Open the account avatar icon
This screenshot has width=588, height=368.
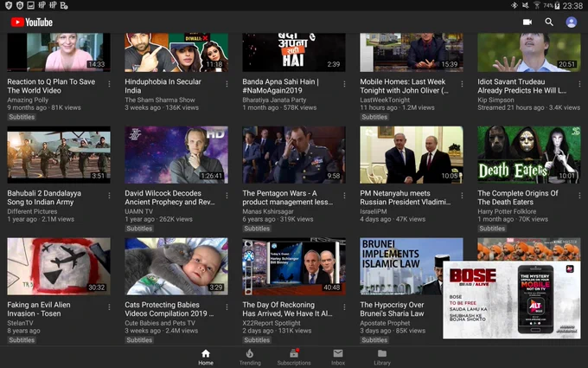point(571,23)
